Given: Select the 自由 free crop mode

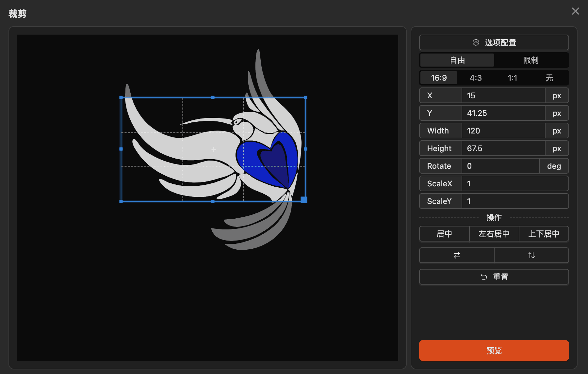Looking at the screenshot, I should pos(457,60).
